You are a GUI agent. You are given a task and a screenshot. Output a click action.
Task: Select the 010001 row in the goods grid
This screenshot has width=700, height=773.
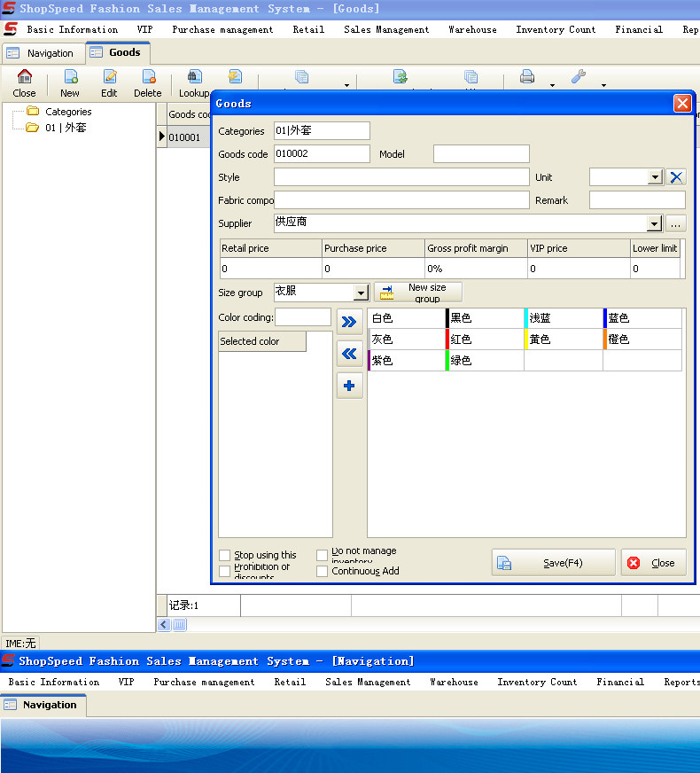(x=184, y=137)
